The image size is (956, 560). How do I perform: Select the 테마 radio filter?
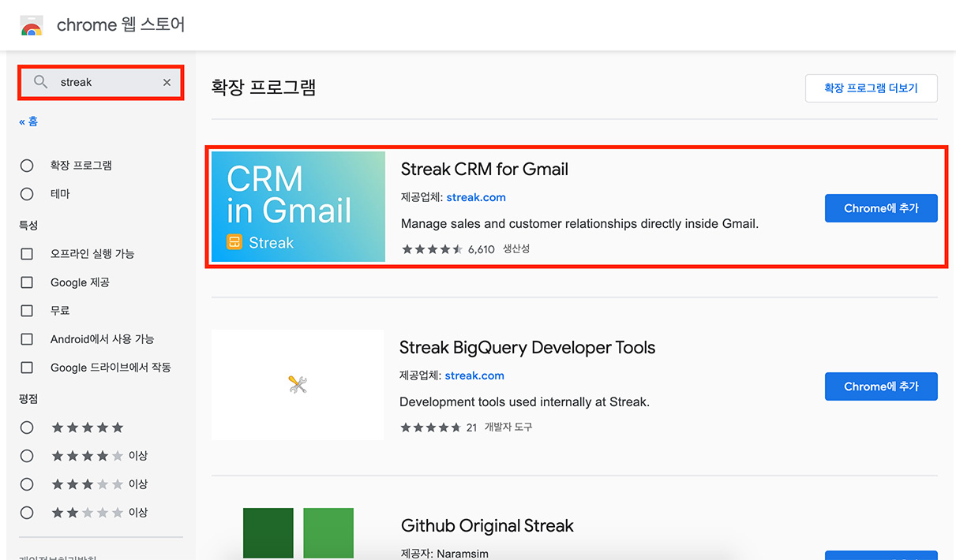(x=27, y=194)
